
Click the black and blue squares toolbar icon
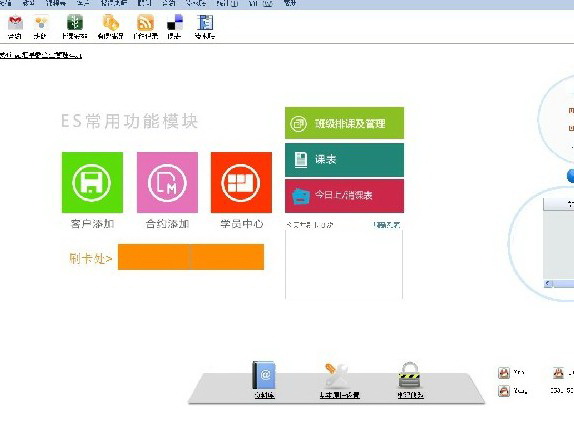(175, 23)
